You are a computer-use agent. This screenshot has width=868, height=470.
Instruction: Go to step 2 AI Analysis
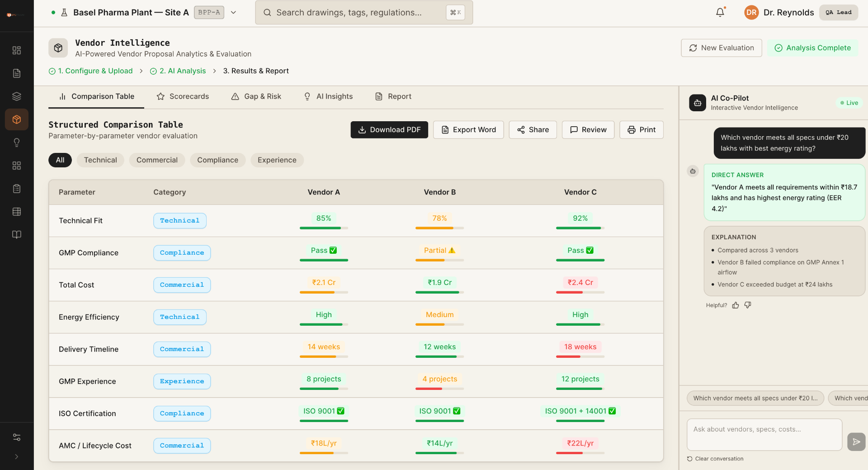(x=178, y=71)
